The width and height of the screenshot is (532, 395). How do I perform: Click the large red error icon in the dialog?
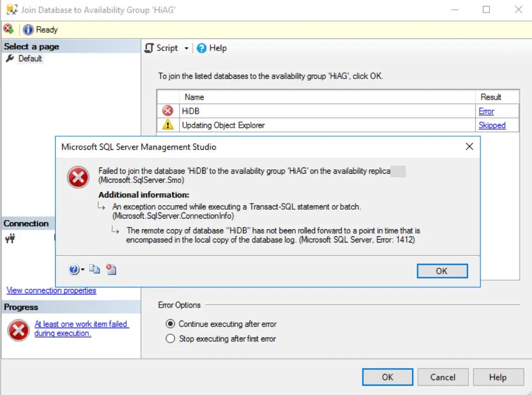pyautogui.click(x=78, y=177)
